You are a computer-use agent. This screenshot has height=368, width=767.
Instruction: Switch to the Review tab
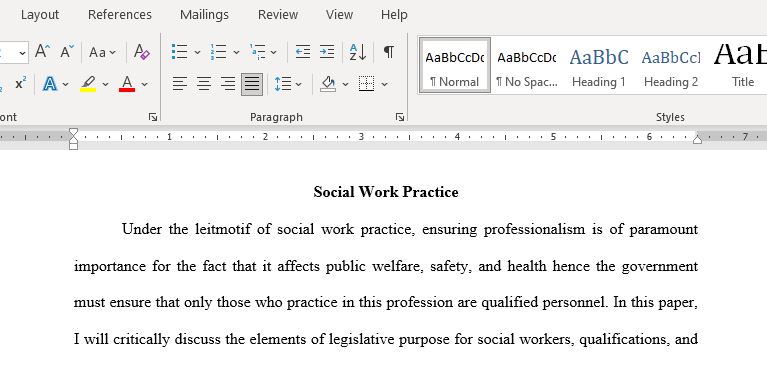pos(278,15)
